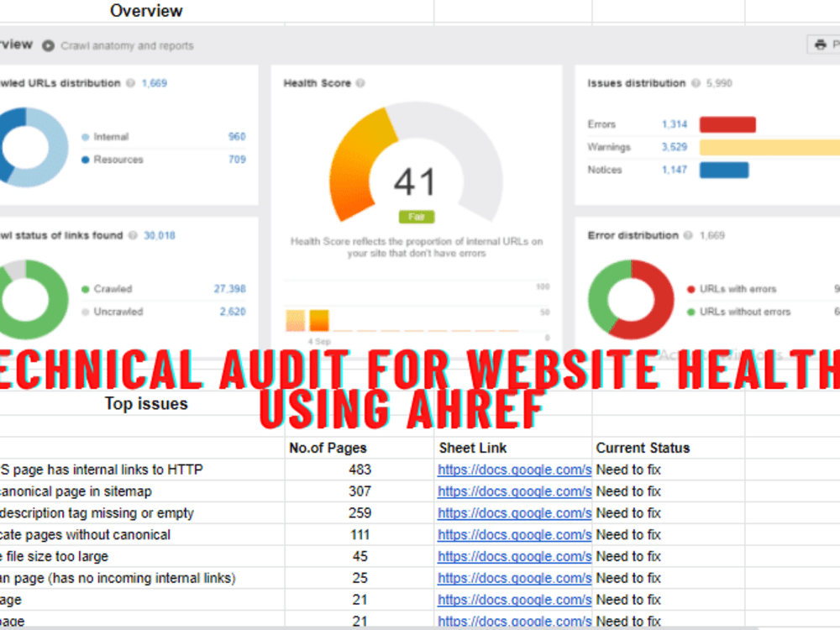Select the cell with 25 pages
The height and width of the screenshot is (630, 840).
359,578
